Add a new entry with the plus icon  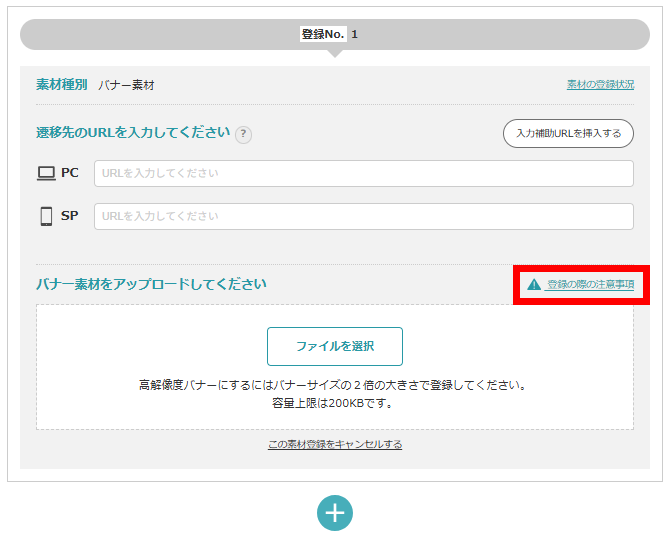pyautogui.click(x=335, y=512)
